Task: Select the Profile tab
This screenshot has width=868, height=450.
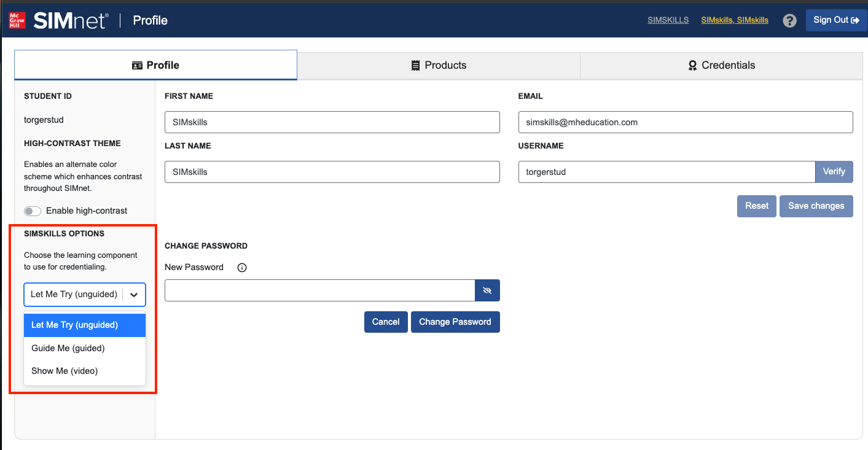Action: click(x=155, y=65)
